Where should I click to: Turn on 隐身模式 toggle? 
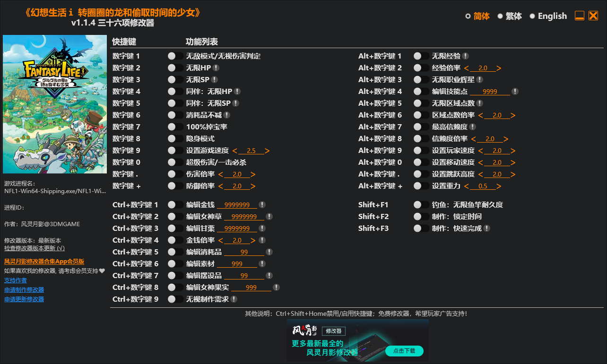coord(175,139)
